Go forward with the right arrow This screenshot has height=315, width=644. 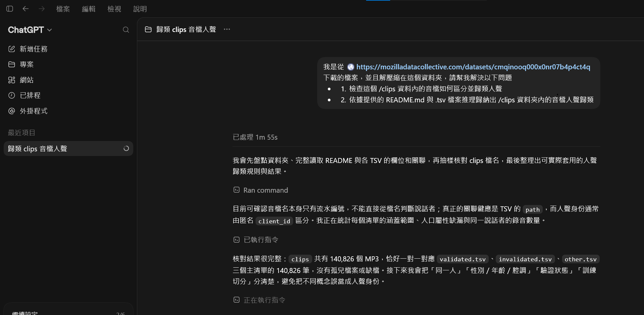point(42,9)
